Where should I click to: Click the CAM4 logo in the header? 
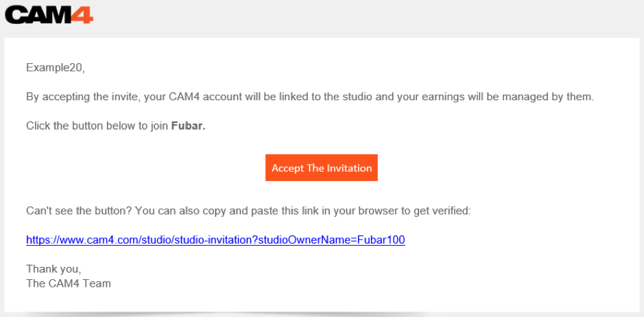[x=48, y=15]
